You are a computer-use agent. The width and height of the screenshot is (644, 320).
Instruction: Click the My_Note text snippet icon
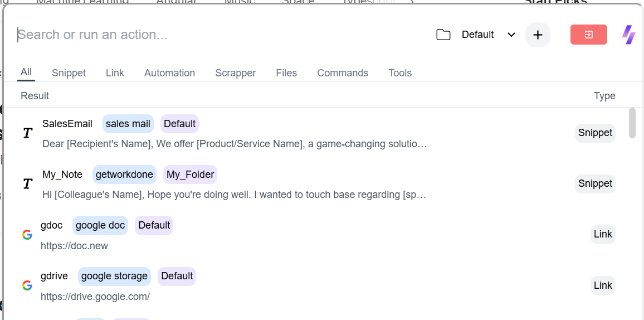tap(27, 184)
